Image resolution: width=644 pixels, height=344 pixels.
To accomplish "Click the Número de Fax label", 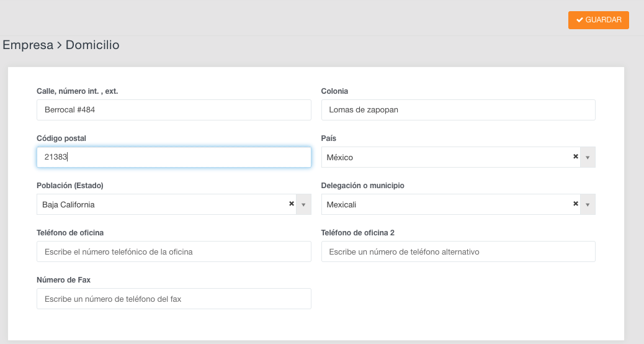I will click(63, 280).
